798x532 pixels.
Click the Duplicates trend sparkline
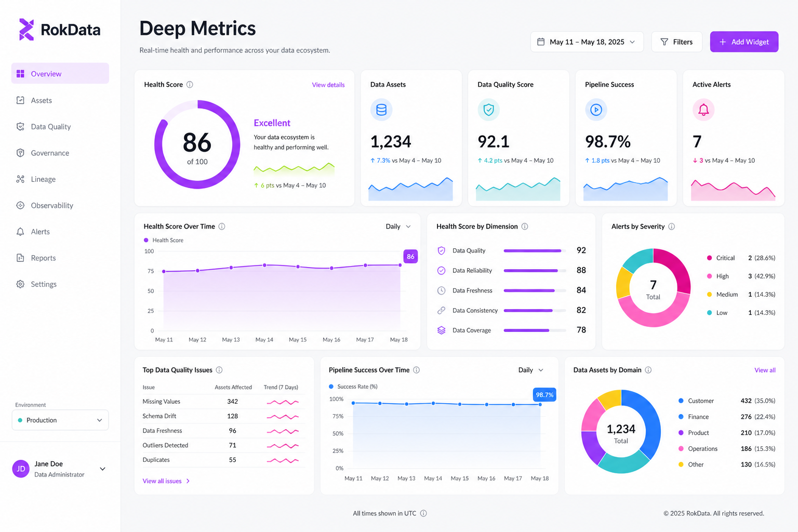pos(283,460)
